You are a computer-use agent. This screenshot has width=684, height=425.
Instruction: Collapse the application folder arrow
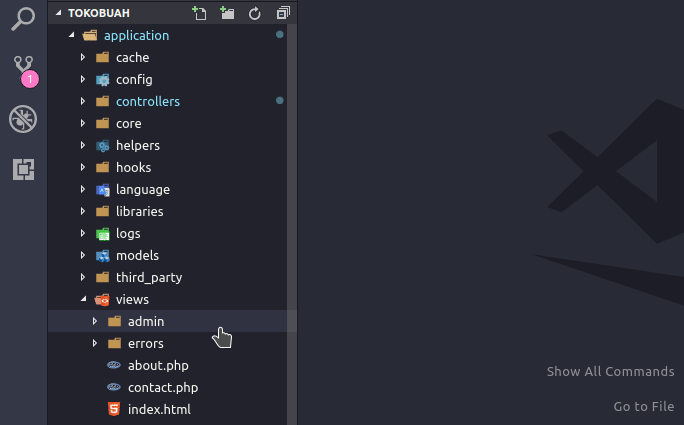click(x=72, y=35)
